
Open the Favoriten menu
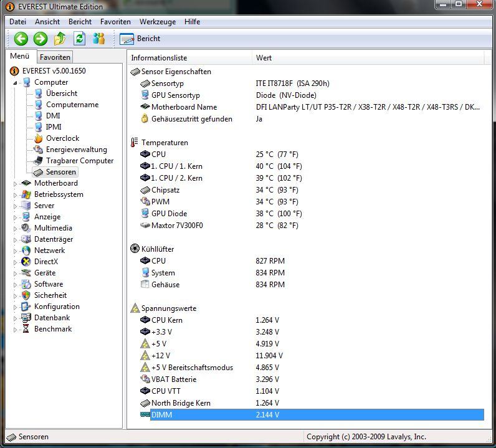pyautogui.click(x=115, y=22)
